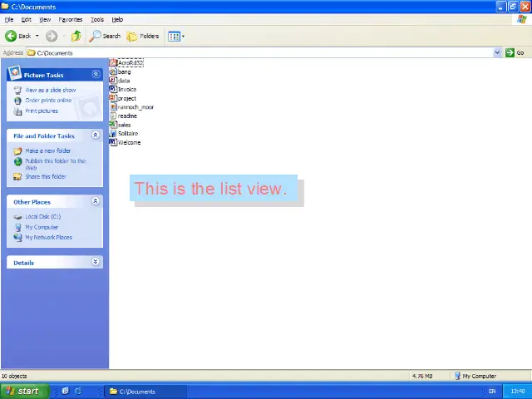Click the Up folder icon
The image size is (532, 399).
pyautogui.click(x=76, y=36)
